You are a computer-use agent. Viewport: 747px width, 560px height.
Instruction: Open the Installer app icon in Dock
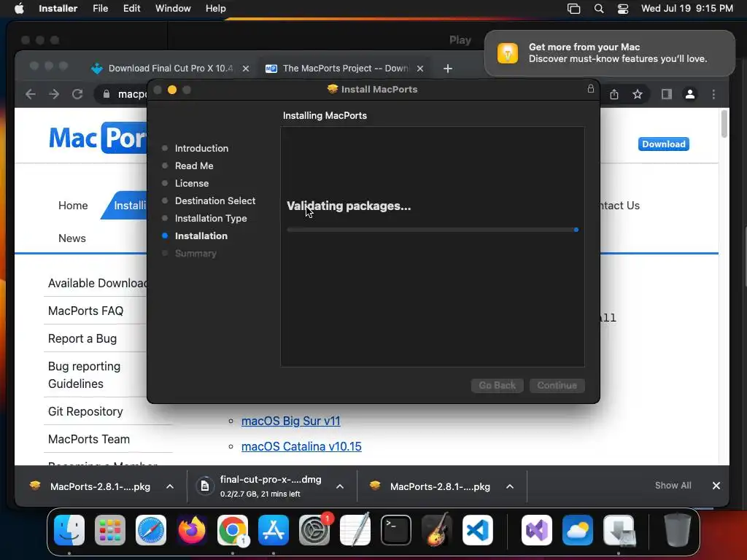(619, 529)
